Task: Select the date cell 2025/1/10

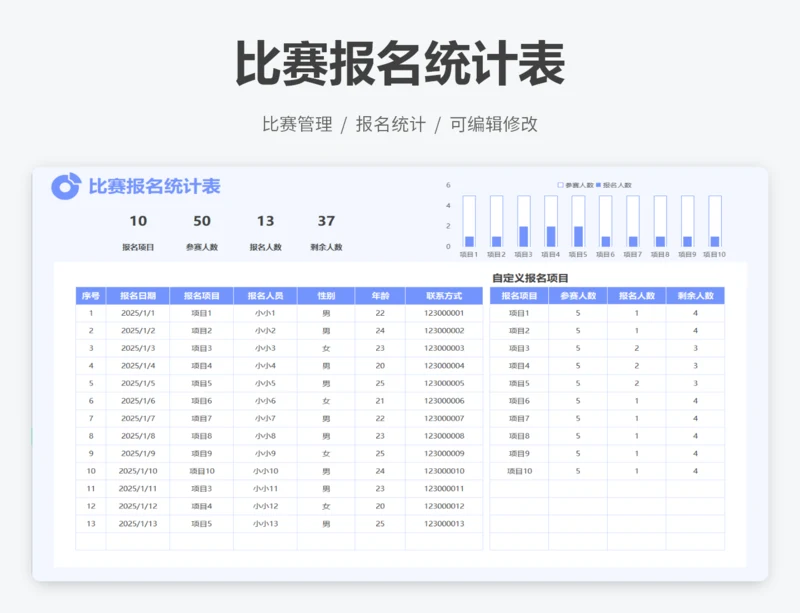Action: tap(138, 471)
